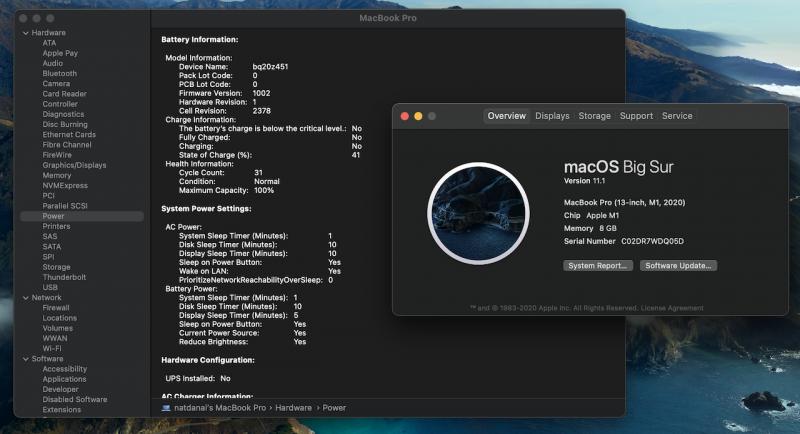Image resolution: width=800 pixels, height=434 pixels.
Task: Open Wi-Fi under Network
Action: point(52,349)
